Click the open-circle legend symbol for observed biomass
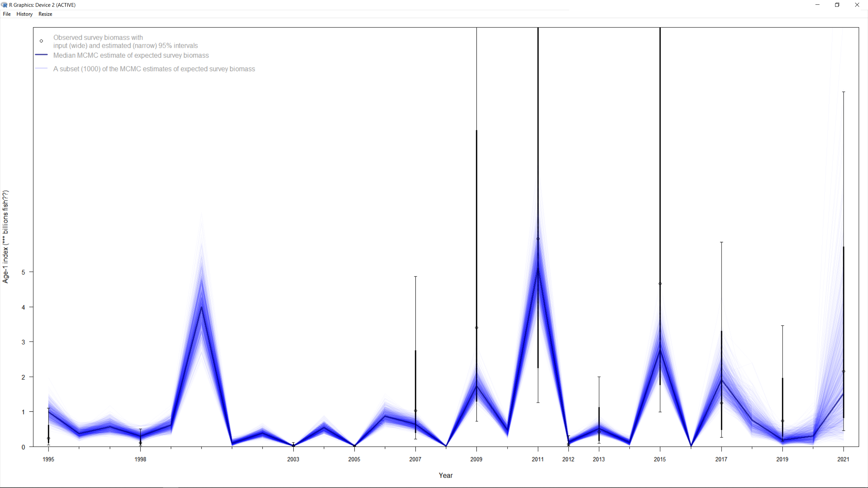 [41, 41]
